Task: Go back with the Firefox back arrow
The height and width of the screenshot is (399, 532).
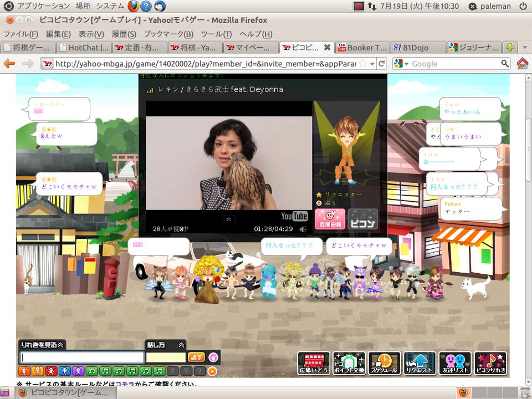Action: (x=9, y=63)
